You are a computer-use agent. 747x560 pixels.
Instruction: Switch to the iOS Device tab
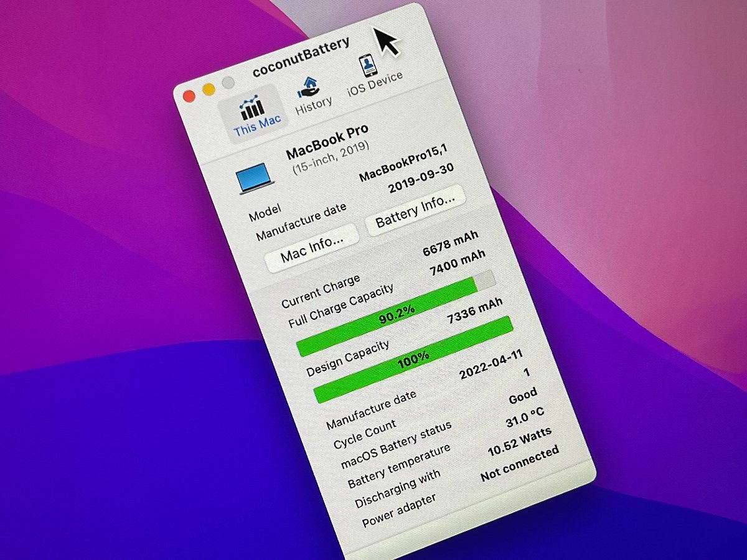tap(373, 77)
